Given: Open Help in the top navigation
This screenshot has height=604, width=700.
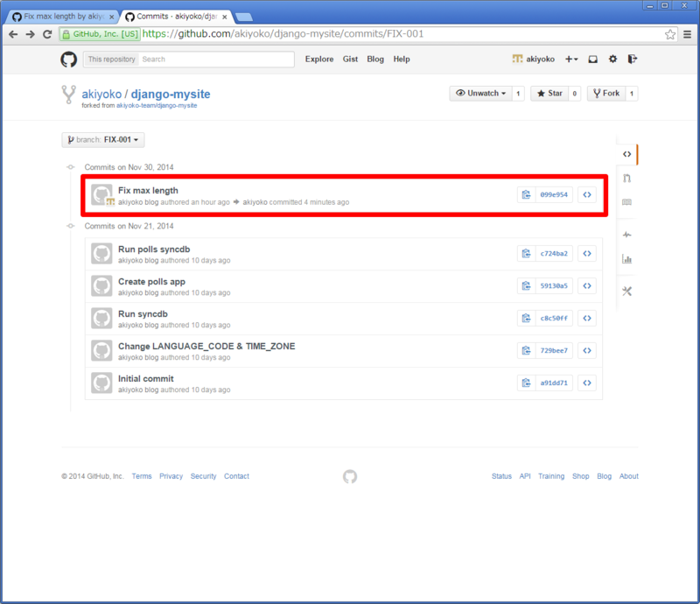Looking at the screenshot, I should click(x=402, y=59).
